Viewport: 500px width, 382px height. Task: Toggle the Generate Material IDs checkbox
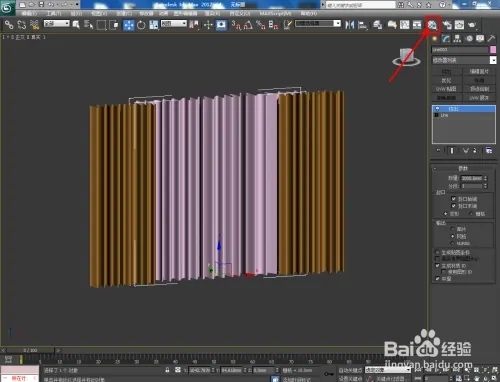pos(437,265)
